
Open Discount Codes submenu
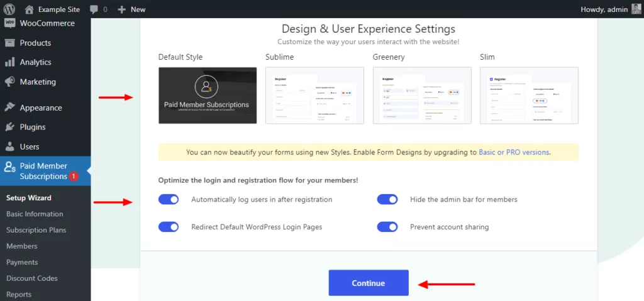click(x=32, y=278)
